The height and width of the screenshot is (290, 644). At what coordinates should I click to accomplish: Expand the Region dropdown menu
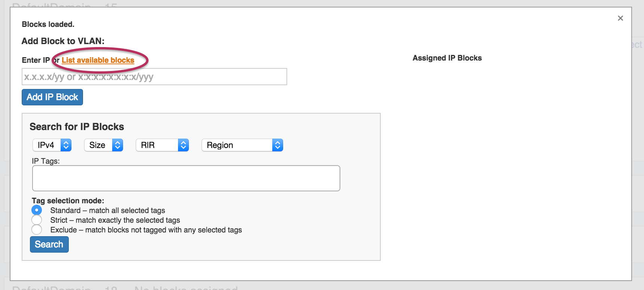(x=242, y=145)
